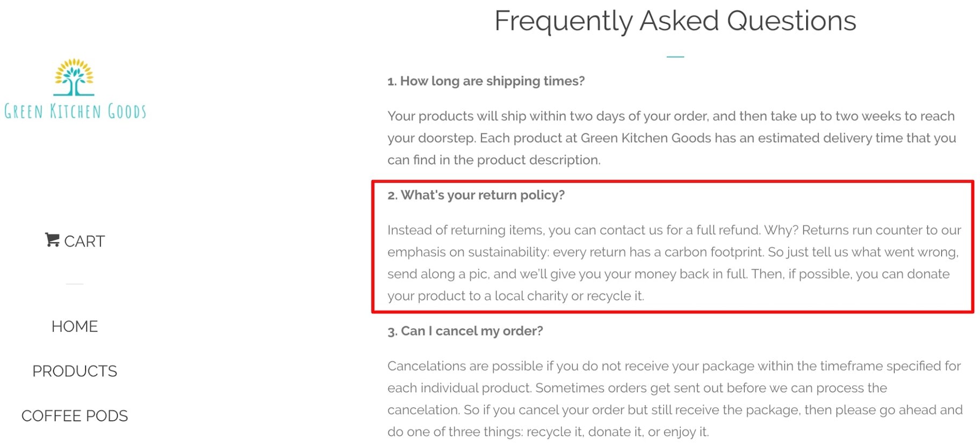
Task: Click the Frequently Asked Questions heading
Action: (675, 21)
